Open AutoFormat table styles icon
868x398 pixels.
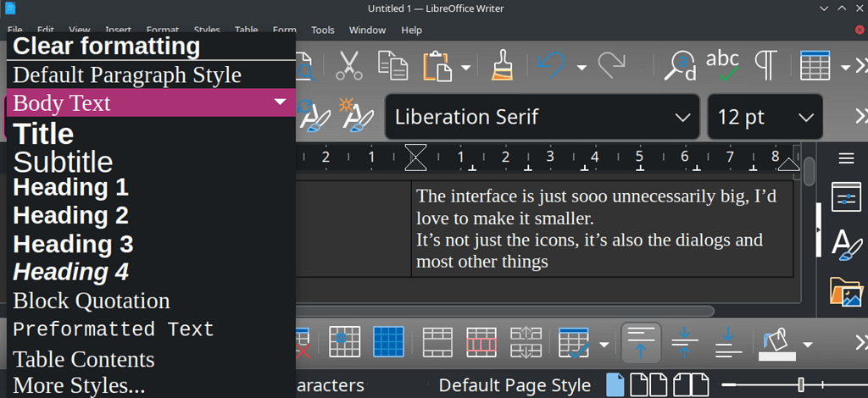click(575, 343)
